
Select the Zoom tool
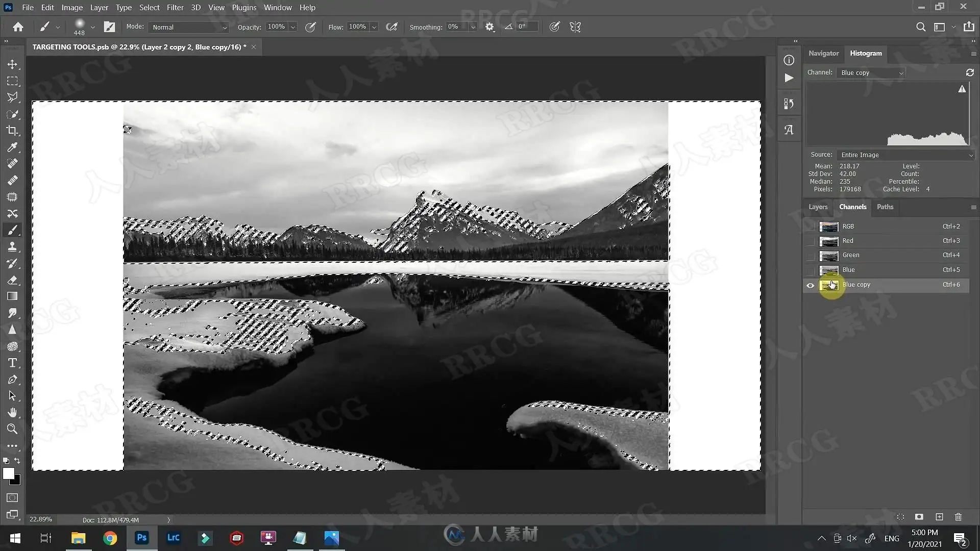coord(12,429)
